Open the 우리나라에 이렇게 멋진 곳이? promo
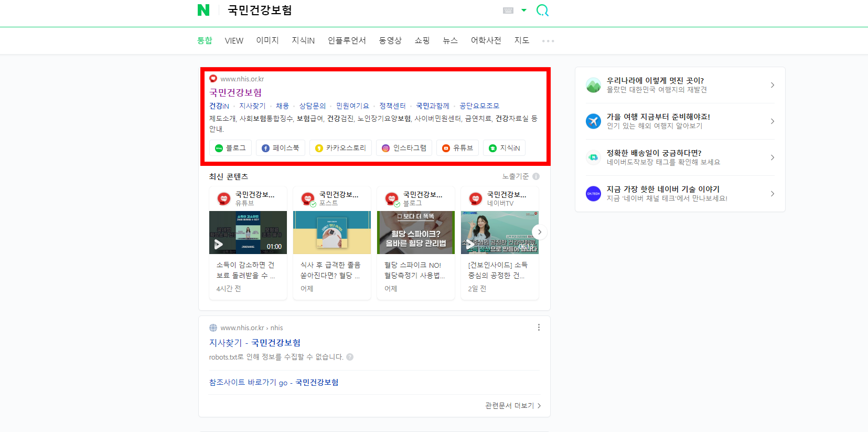This screenshot has width=868, height=432. (680, 85)
